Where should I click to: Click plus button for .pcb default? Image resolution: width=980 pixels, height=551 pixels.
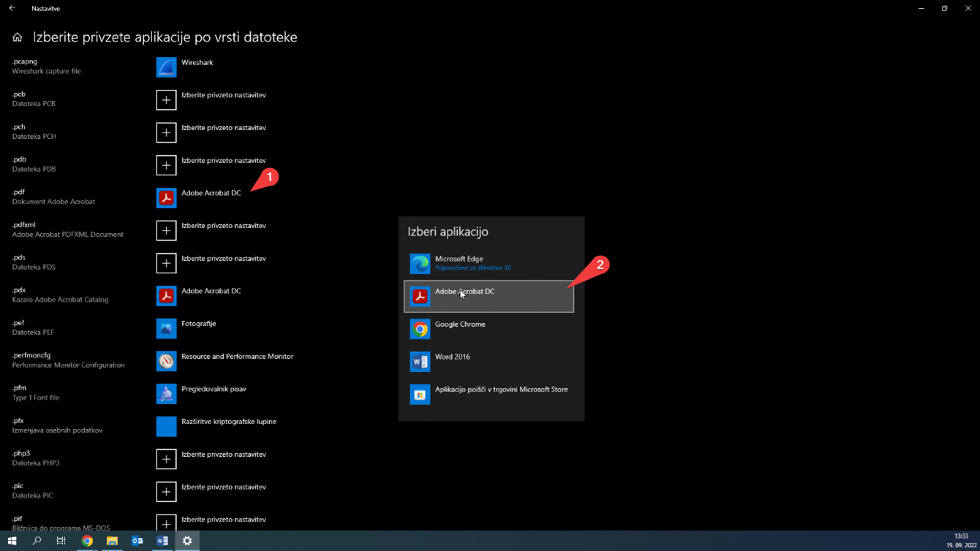click(166, 99)
